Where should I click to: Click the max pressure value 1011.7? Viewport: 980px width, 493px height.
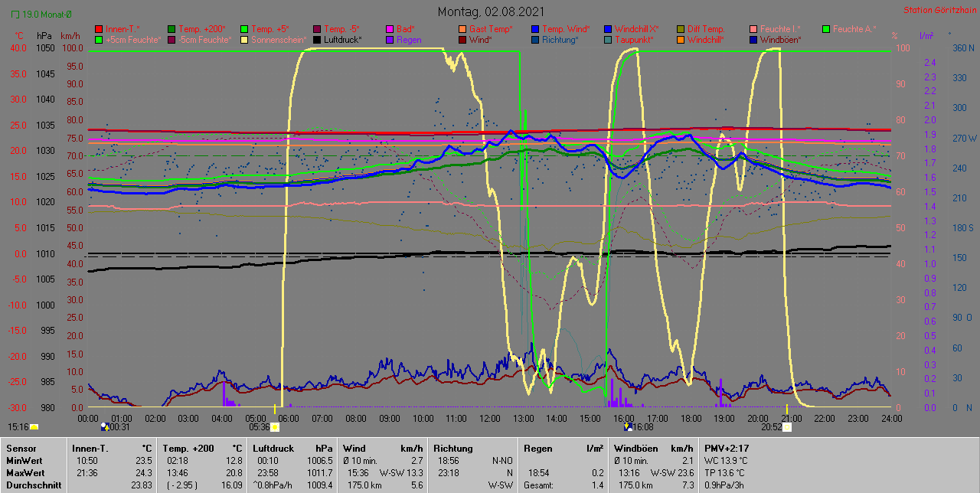[318, 473]
